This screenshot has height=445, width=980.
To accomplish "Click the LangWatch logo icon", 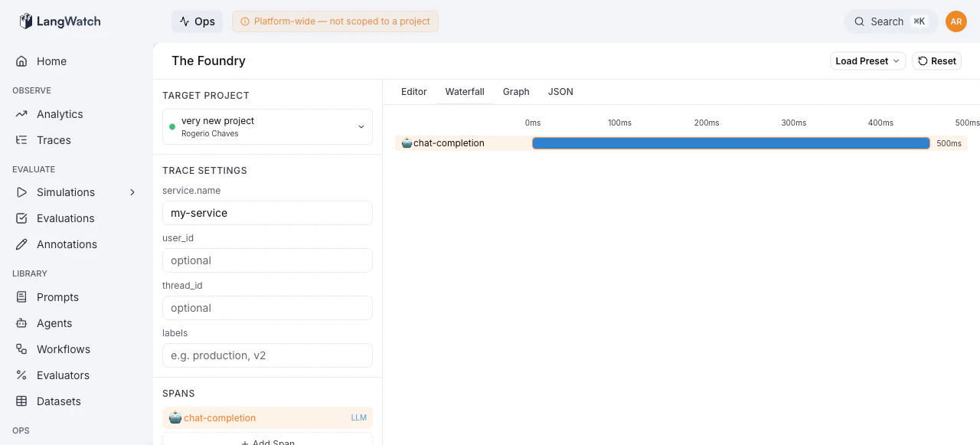I will (26, 21).
